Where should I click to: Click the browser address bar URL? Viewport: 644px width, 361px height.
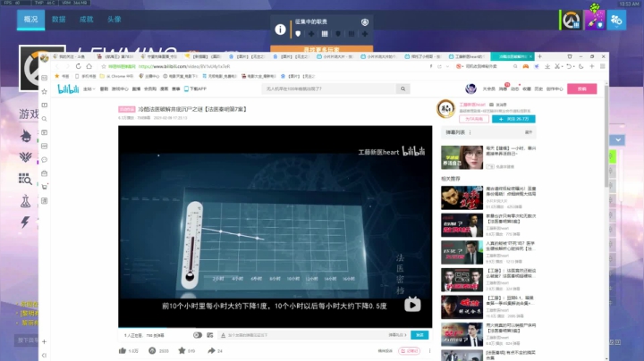(x=184, y=66)
